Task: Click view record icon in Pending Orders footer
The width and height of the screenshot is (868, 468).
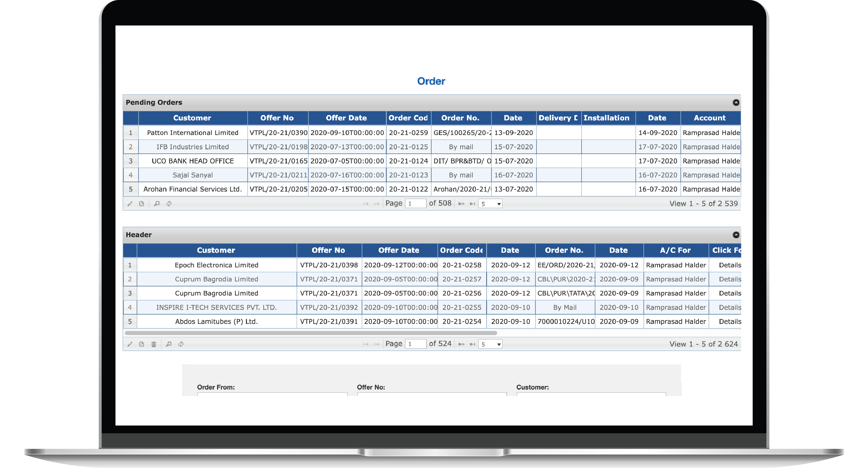Action: click(141, 204)
